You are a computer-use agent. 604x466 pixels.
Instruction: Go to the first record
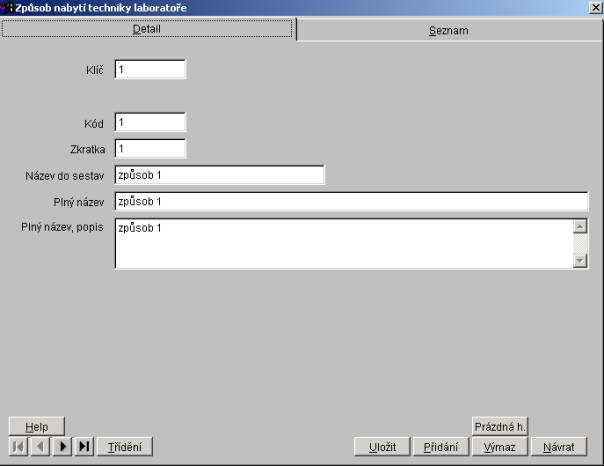pos(18,447)
